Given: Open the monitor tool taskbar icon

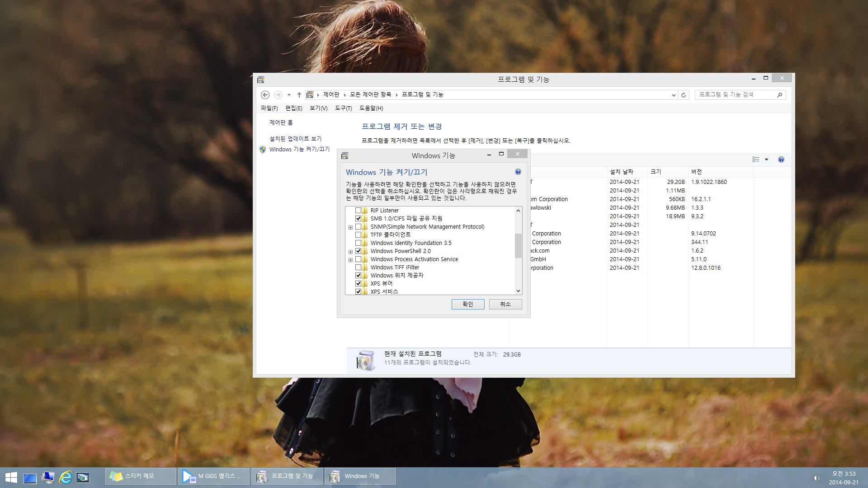Looking at the screenshot, I should 83,477.
